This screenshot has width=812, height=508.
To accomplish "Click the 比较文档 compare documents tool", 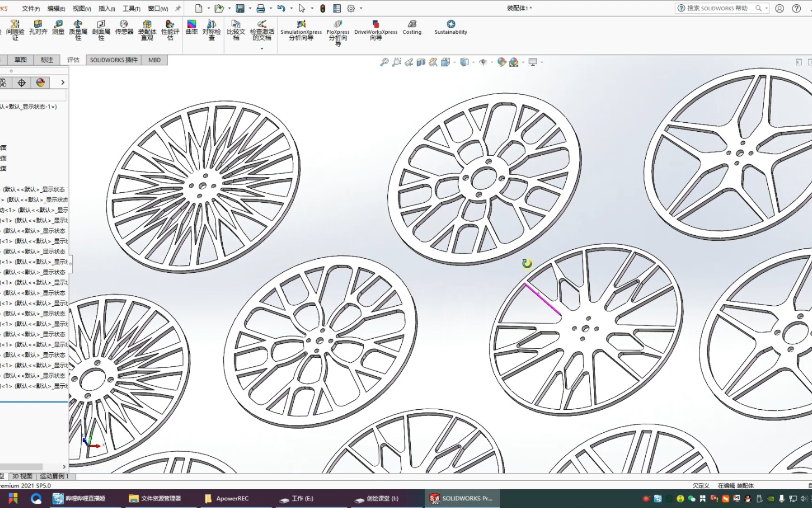I will coord(236,30).
